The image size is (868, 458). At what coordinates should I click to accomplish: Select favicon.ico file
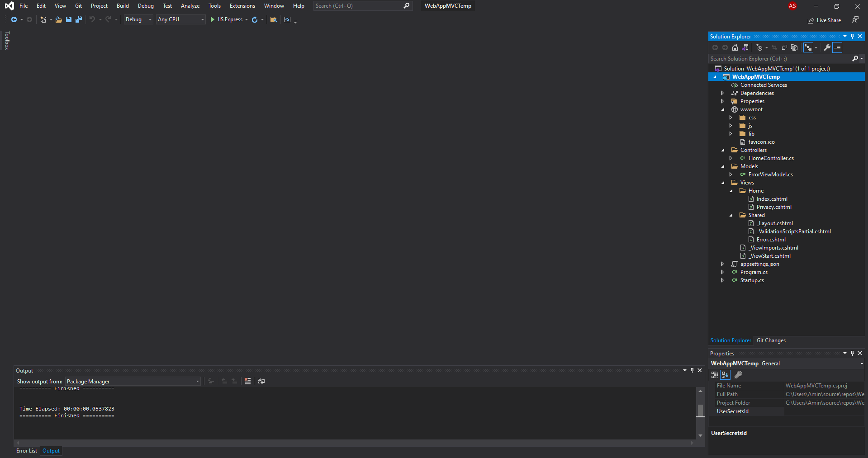[x=761, y=142]
